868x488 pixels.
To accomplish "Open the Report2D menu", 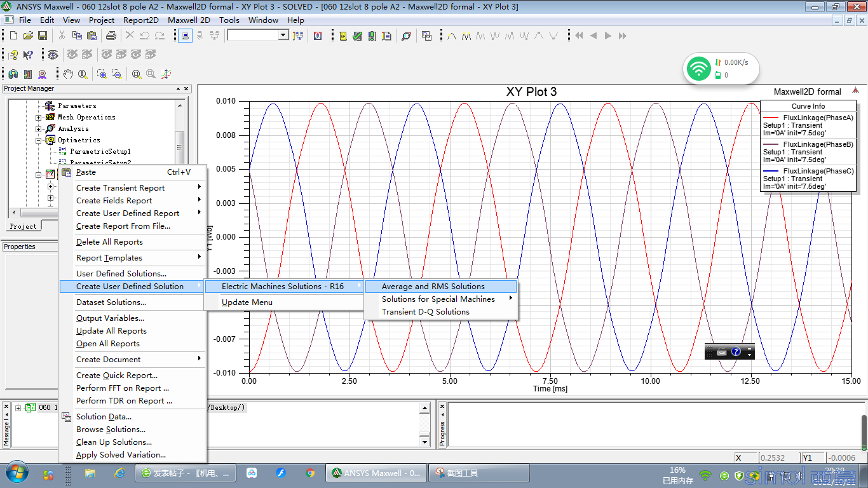I will [141, 20].
